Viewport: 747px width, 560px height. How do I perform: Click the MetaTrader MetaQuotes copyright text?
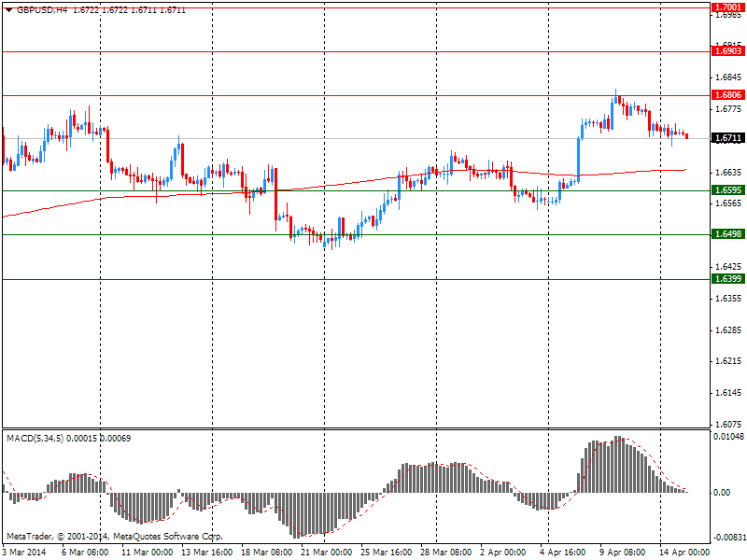115,537
